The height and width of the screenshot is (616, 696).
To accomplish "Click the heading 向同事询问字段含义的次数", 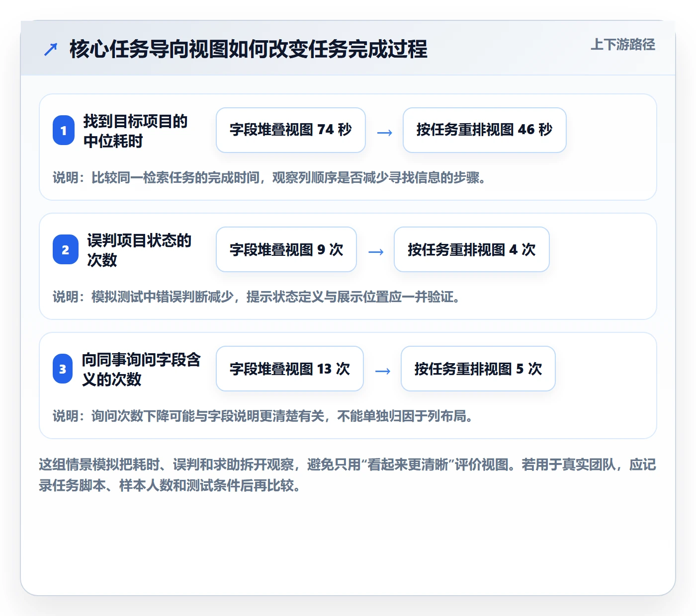I will (141, 369).
